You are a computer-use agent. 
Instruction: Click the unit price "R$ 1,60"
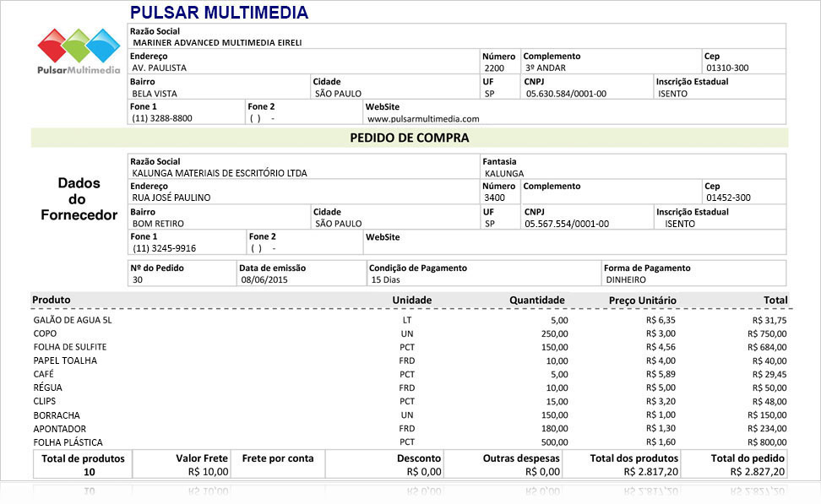pos(661,442)
